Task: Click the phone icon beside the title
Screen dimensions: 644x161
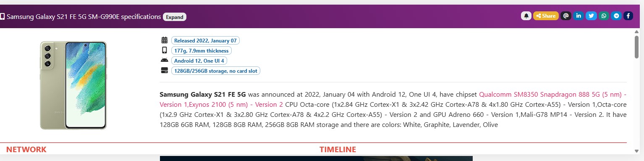Action: tap(2, 17)
